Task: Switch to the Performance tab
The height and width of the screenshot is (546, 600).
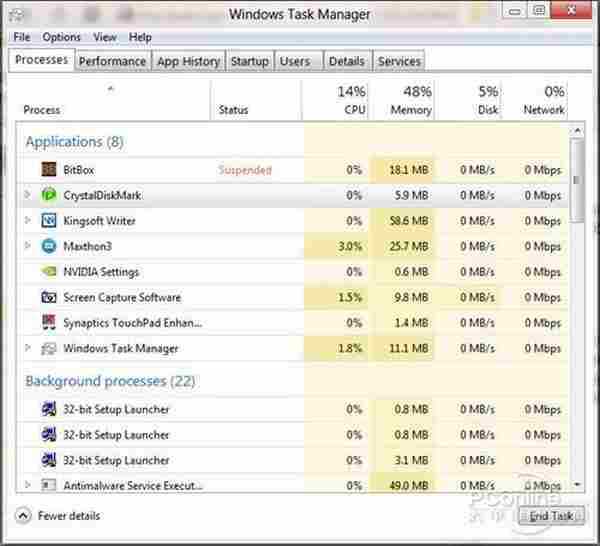Action: point(112,61)
